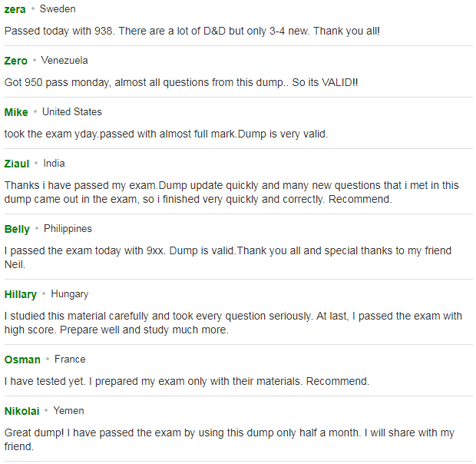The image size is (476, 464).
Task: Open the Belly reviewer name
Action: point(17,229)
